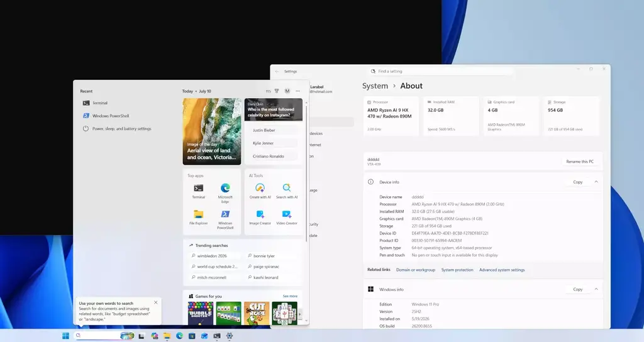Open System protection link
Viewport: 644px width, 342px height.
457,270
